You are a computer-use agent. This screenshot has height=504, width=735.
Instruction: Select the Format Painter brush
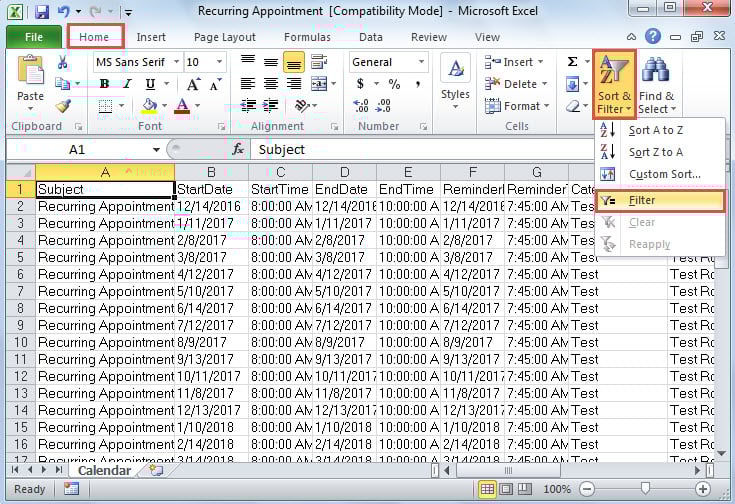coord(63,106)
